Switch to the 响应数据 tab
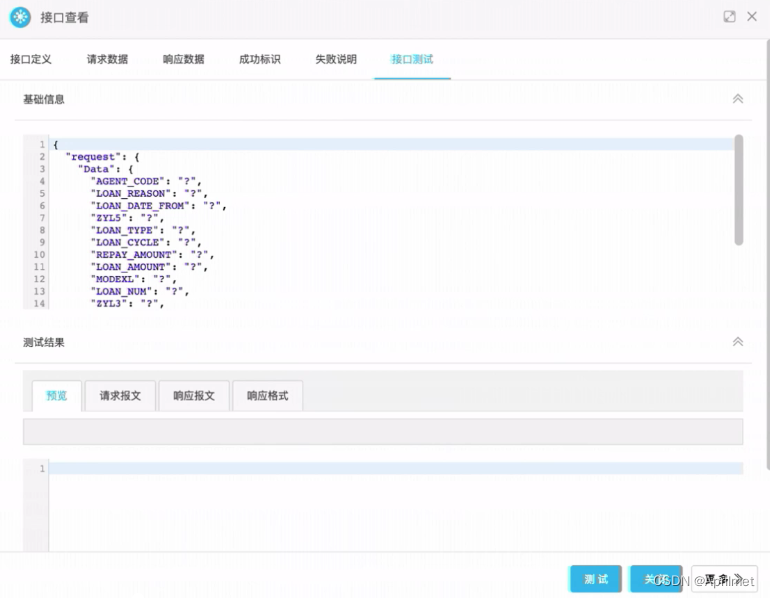Screen dimensions: 770x598 (184, 59)
